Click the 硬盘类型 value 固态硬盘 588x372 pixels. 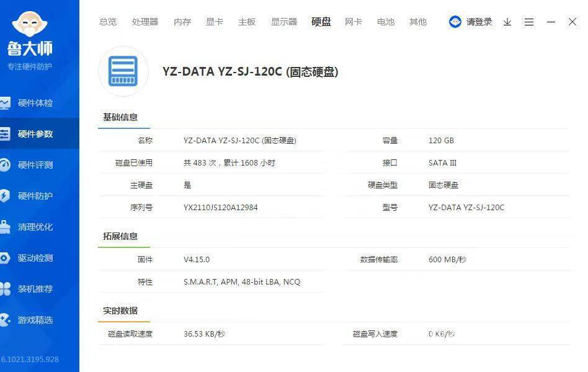pyautogui.click(x=443, y=185)
